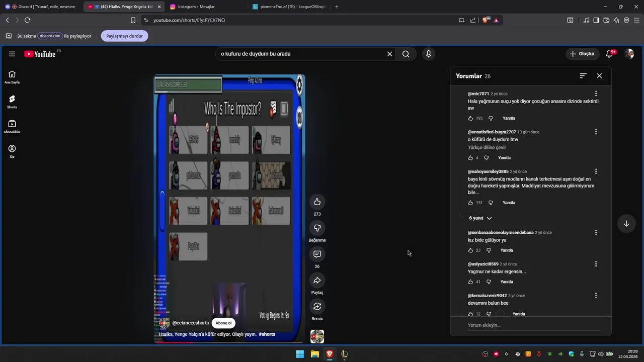Open the three-dot menu on @unsatisfied-bugra2707's comment
644x362 pixels.
[596, 132]
